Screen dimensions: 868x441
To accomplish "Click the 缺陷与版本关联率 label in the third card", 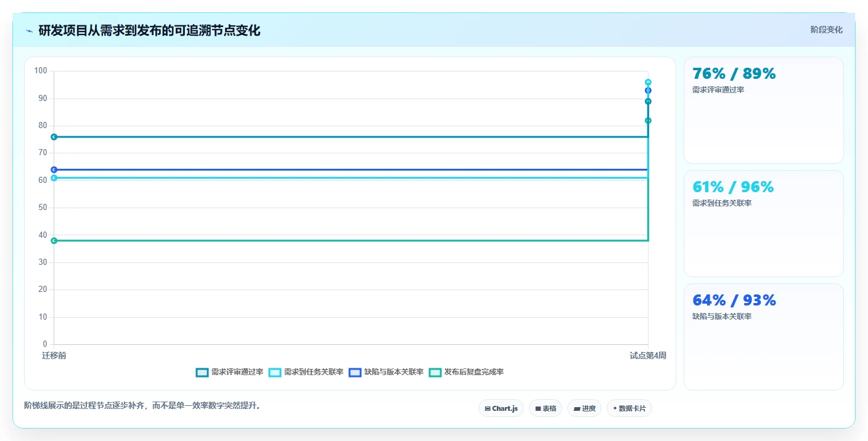I will click(722, 317).
